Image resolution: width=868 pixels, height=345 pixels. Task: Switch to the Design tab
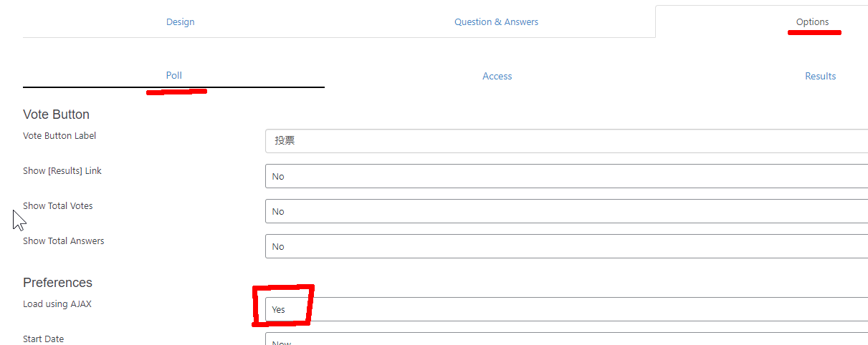(x=181, y=21)
